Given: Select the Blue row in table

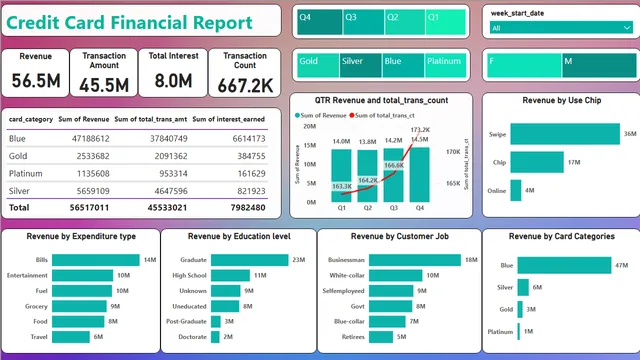Looking at the screenshot, I should 137,139.
